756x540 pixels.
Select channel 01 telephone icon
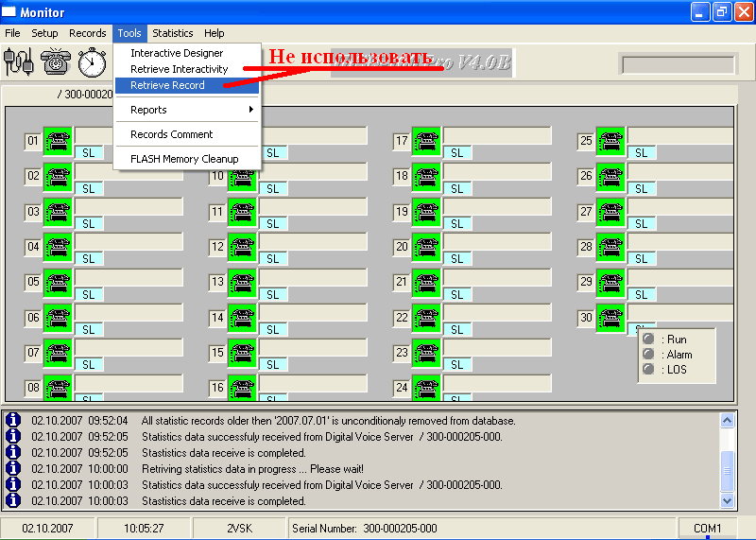pyautogui.click(x=59, y=141)
